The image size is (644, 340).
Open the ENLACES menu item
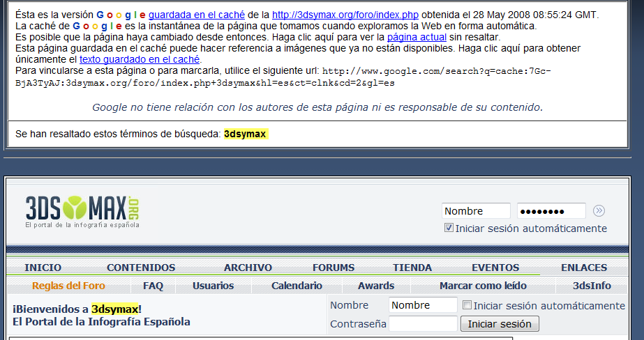click(584, 268)
